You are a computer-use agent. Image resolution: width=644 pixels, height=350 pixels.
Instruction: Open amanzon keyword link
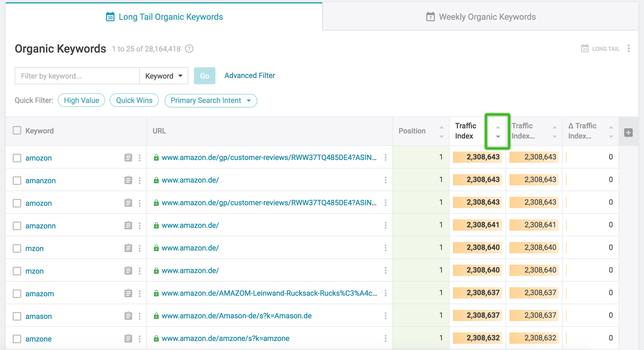(x=40, y=181)
